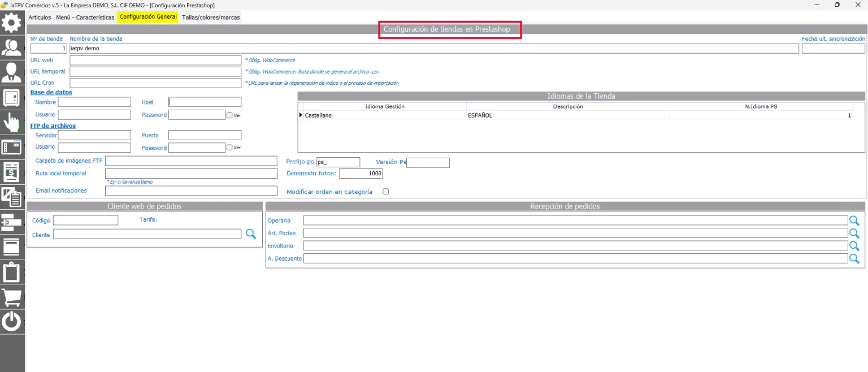Viewport: 868px width, 372px height.
Task: Click the database Nombre field
Action: pos(94,102)
